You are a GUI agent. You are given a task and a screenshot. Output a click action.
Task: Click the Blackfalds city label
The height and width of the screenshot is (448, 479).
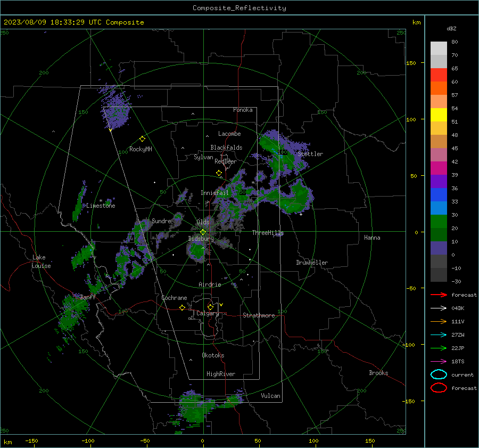click(x=226, y=148)
